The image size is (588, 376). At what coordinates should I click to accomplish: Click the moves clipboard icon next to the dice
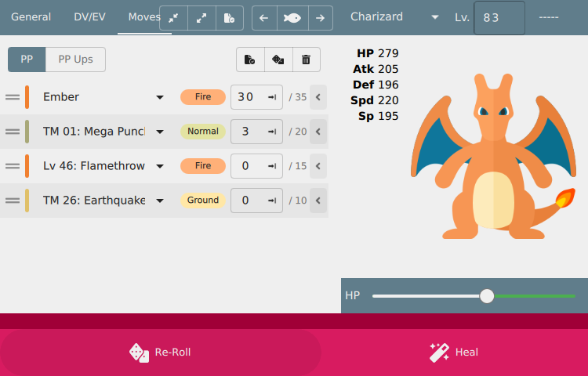[x=250, y=60]
